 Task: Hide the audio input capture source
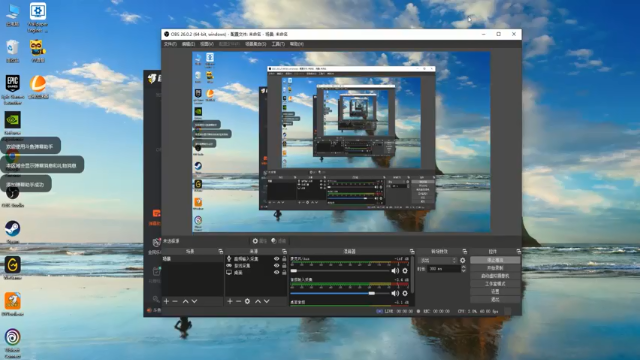click(276, 259)
